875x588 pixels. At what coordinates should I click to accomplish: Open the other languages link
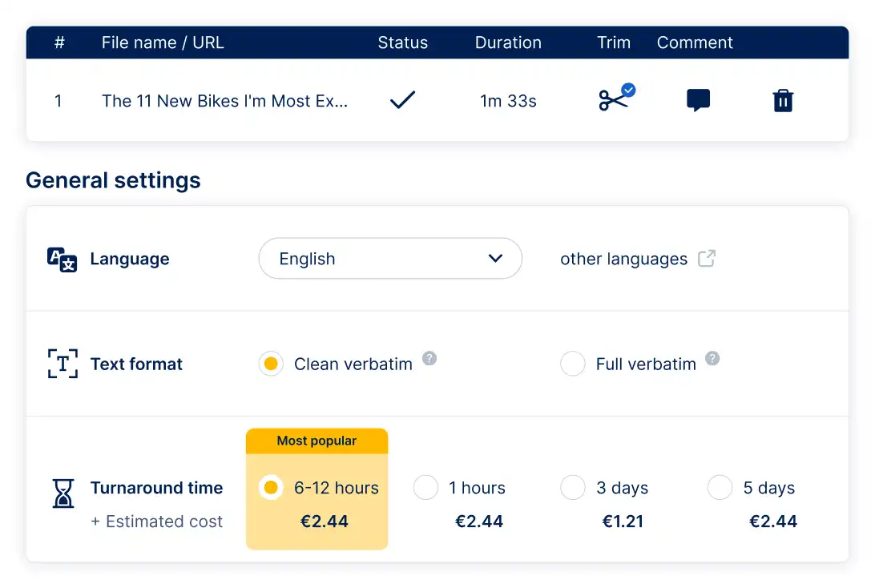pyautogui.click(x=623, y=258)
